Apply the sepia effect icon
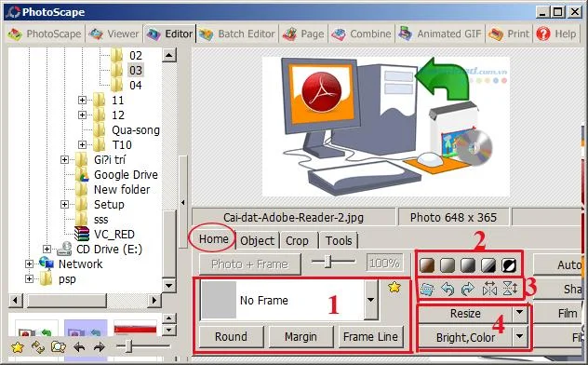The width and height of the screenshot is (588, 365). pos(427,265)
